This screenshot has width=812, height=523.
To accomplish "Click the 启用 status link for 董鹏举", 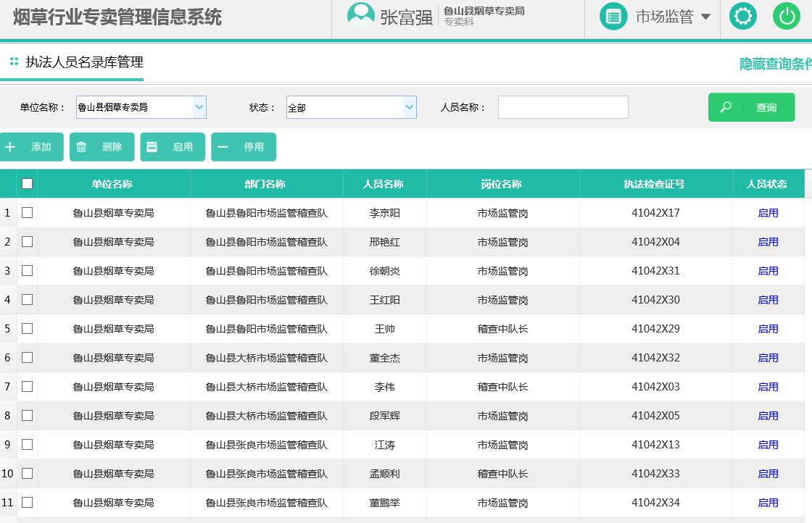I will [x=768, y=502].
